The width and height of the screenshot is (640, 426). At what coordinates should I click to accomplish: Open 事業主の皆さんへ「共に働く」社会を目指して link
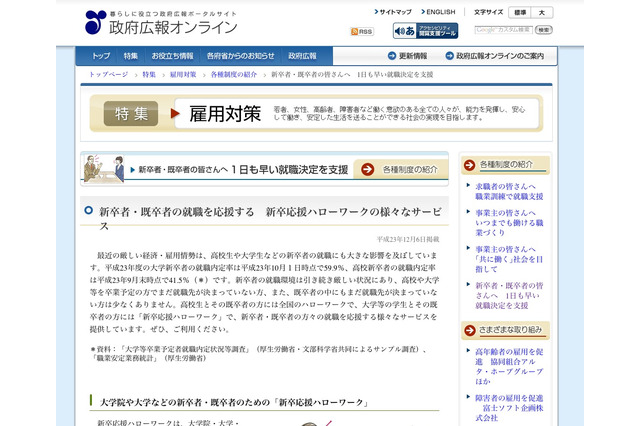509,259
